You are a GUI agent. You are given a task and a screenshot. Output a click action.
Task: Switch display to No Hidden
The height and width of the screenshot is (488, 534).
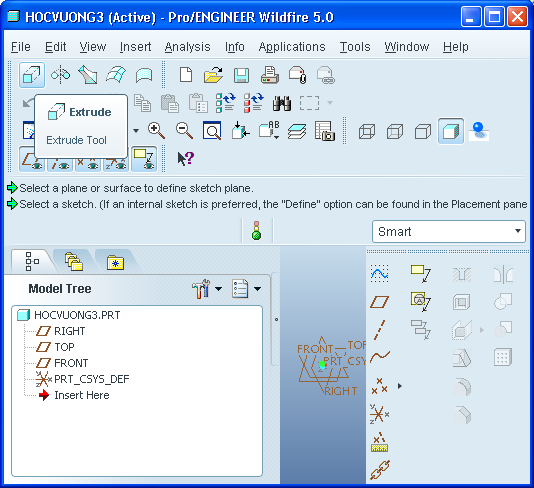coord(423,131)
